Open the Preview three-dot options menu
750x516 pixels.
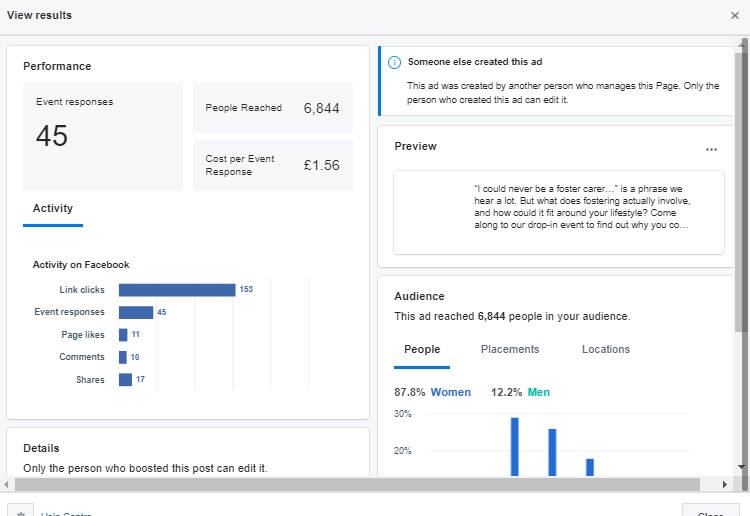(711, 149)
